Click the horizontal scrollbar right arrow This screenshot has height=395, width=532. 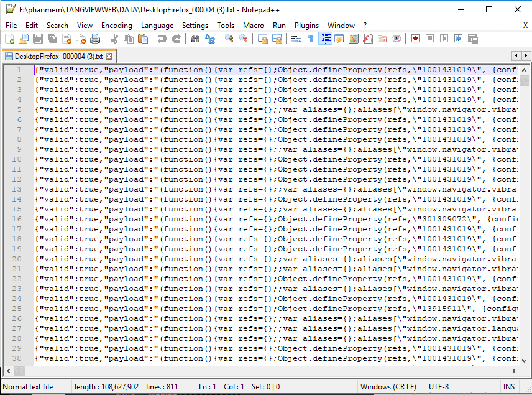[x=515, y=371]
